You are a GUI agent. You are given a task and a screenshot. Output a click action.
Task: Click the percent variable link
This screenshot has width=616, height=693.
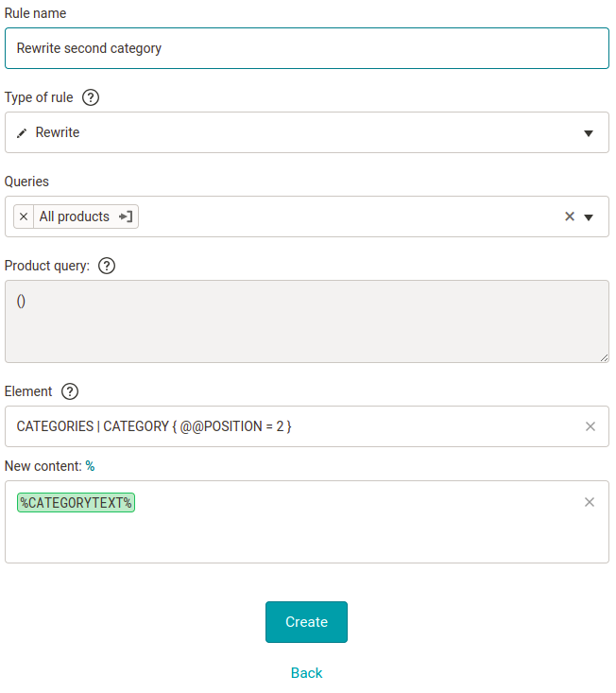90,466
